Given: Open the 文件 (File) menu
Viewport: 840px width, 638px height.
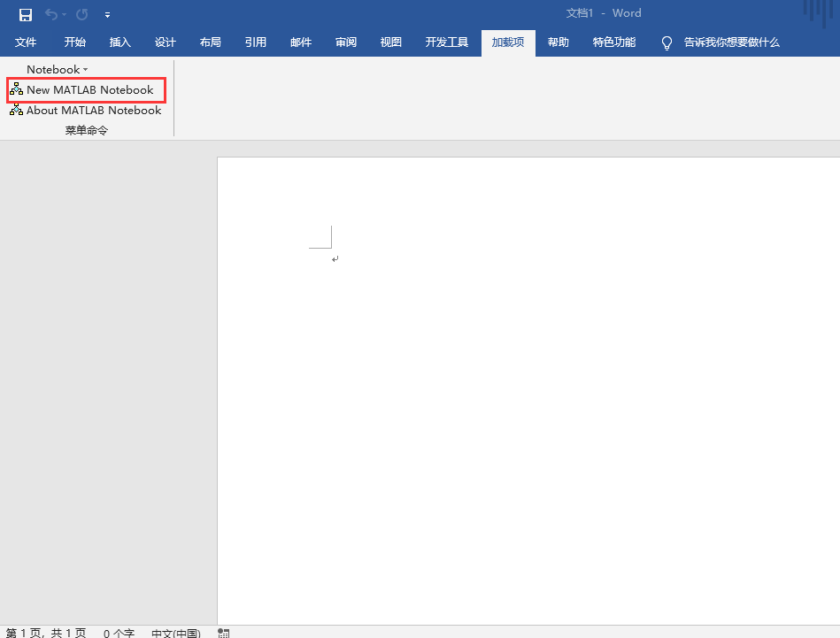Looking at the screenshot, I should tap(26, 42).
